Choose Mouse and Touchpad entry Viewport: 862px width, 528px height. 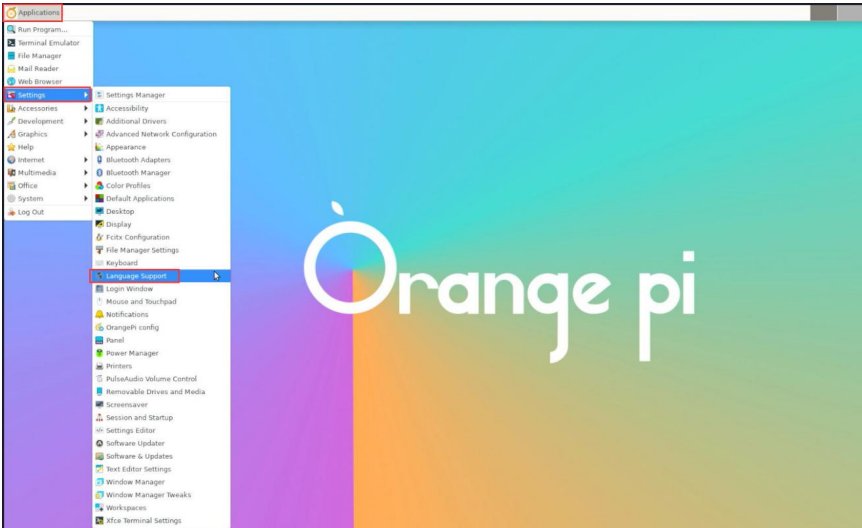point(161,301)
